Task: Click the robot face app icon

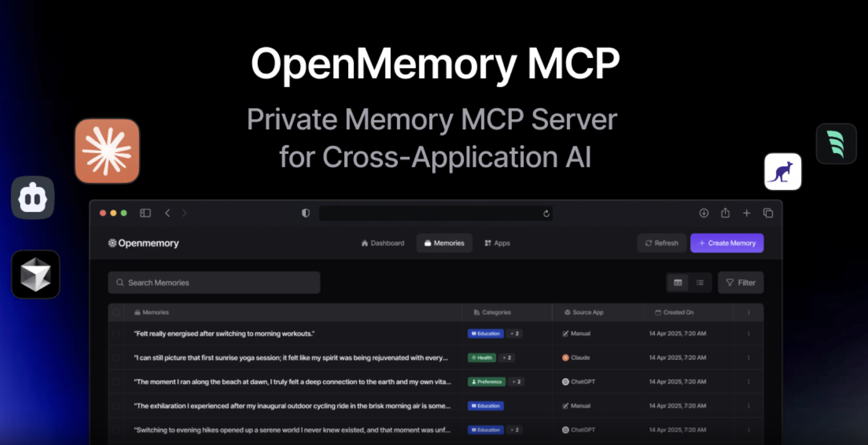Action: (33, 198)
